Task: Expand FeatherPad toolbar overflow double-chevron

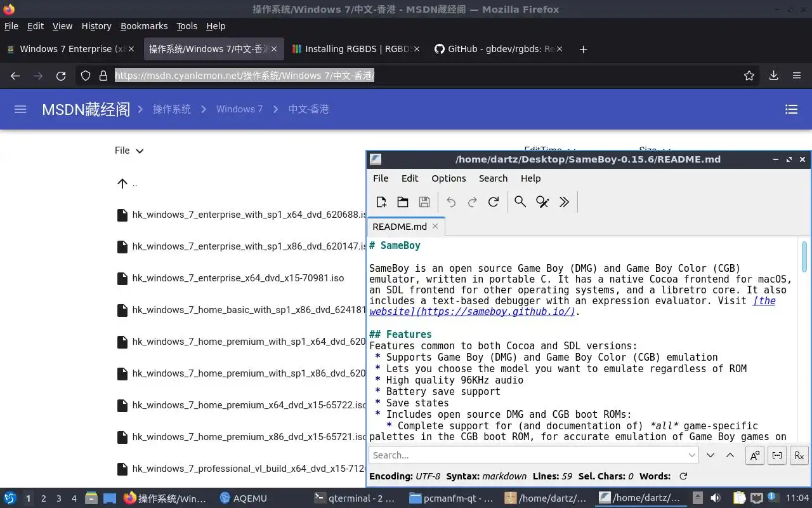Action: point(564,202)
